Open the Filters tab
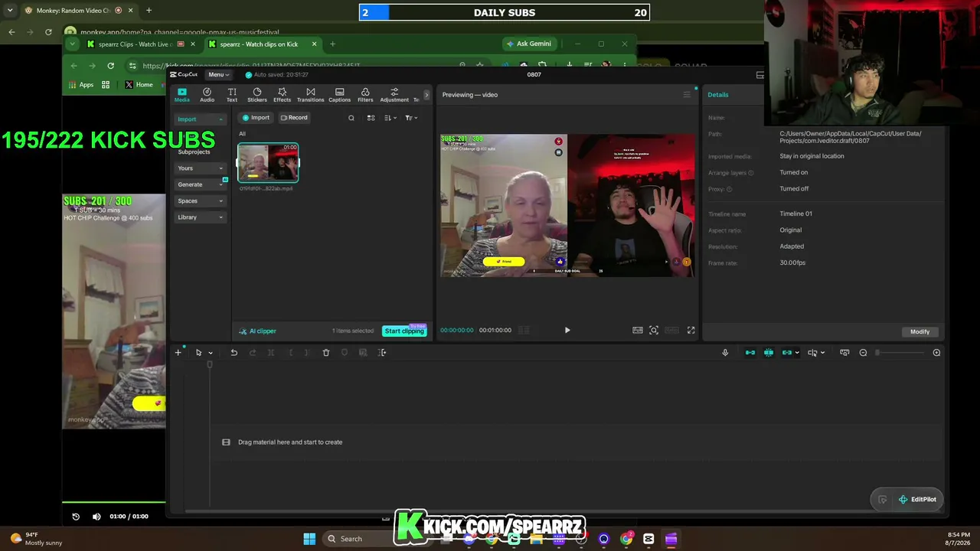 (x=365, y=95)
